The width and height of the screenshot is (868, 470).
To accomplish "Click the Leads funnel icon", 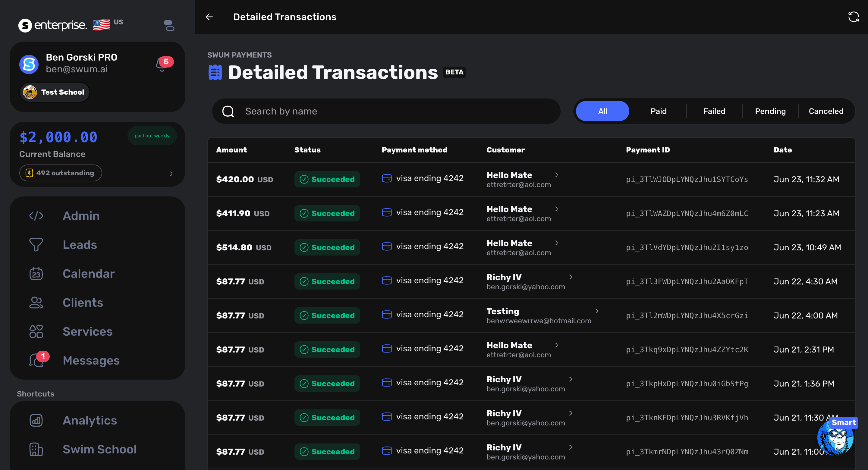I will [36, 245].
